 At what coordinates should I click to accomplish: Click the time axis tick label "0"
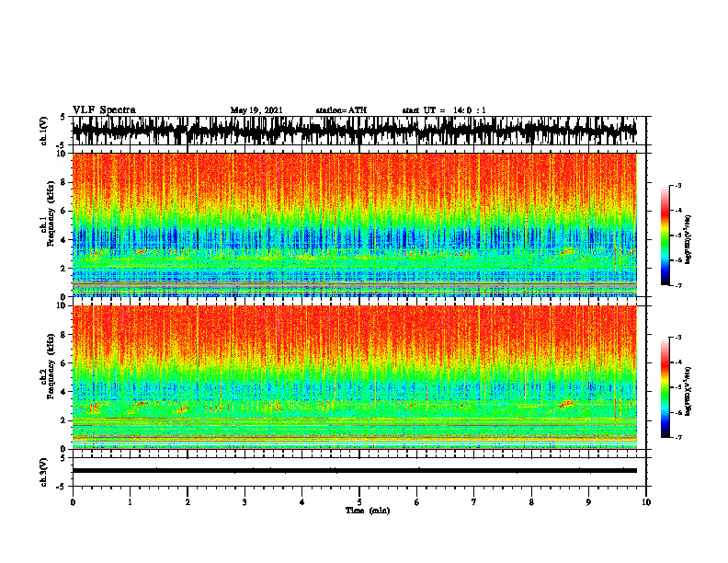pos(73,502)
